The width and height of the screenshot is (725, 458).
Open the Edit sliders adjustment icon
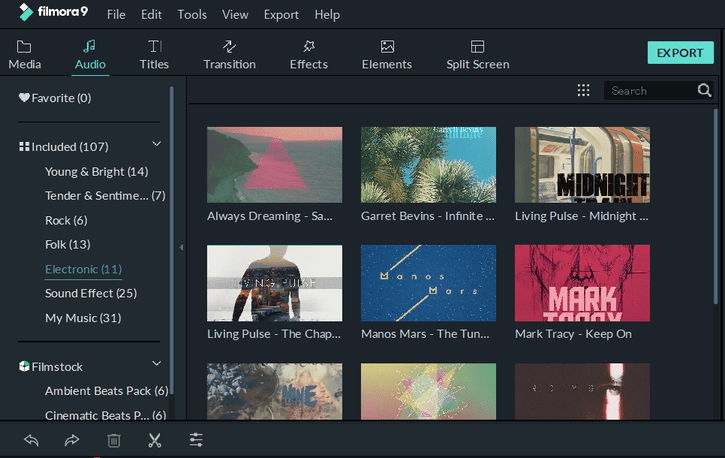tap(196, 440)
